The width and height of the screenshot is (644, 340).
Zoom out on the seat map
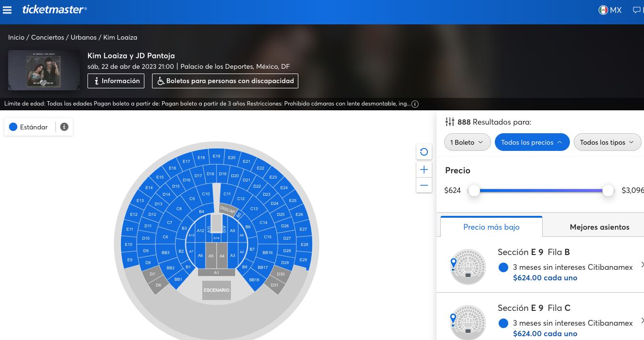[424, 185]
